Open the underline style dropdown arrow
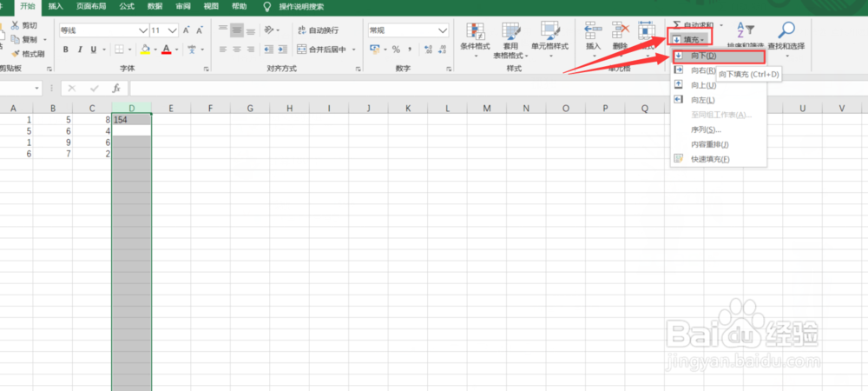The width and height of the screenshot is (868, 391). point(103,50)
